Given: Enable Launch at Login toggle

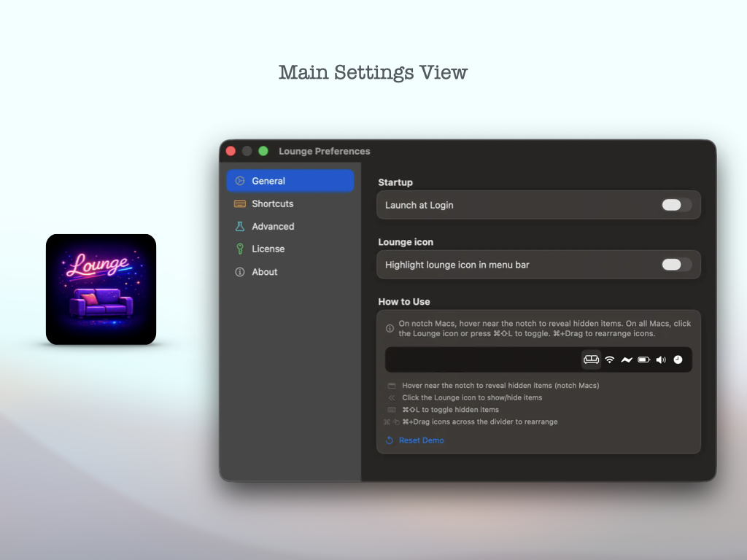Looking at the screenshot, I should [x=676, y=205].
